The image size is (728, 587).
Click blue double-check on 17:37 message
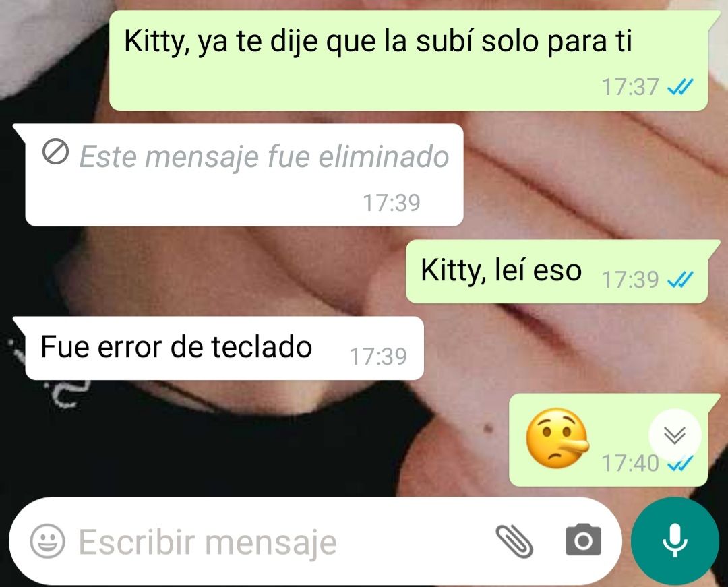680,87
